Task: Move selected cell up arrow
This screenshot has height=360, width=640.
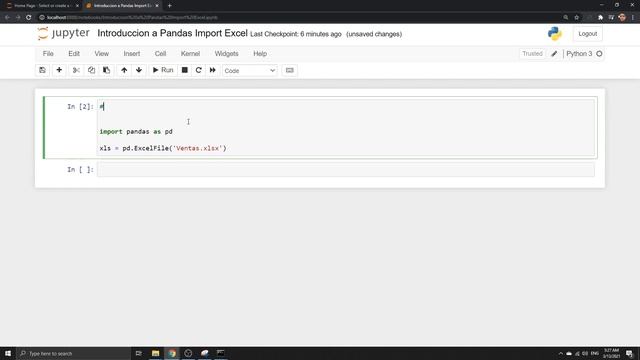Action: coord(124,70)
